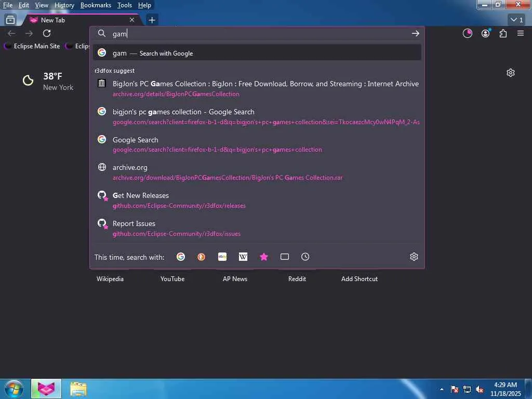Select 'gam — Search with Google' suggestion
Image resolution: width=532 pixels, height=399 pixels.
(x=257, y=53)
